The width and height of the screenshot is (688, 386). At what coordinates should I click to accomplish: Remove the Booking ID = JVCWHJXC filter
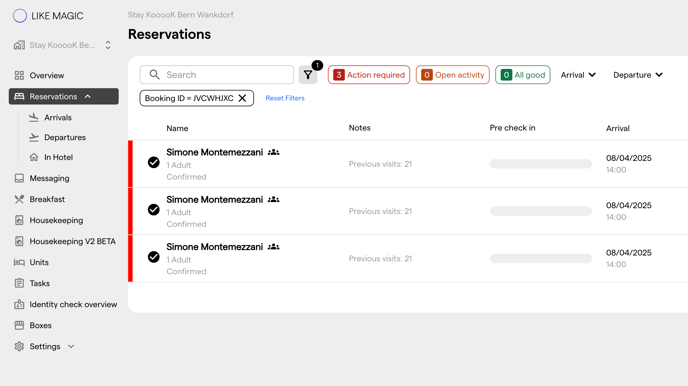(242, 98)
